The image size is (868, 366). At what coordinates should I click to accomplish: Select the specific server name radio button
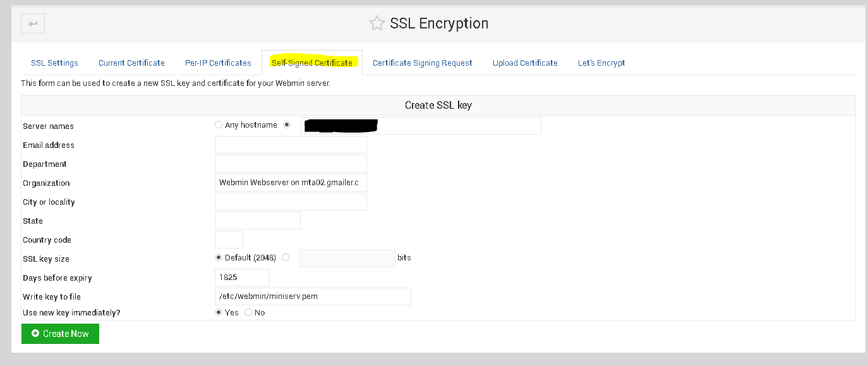pyautogui.click(x=287, y=125)
